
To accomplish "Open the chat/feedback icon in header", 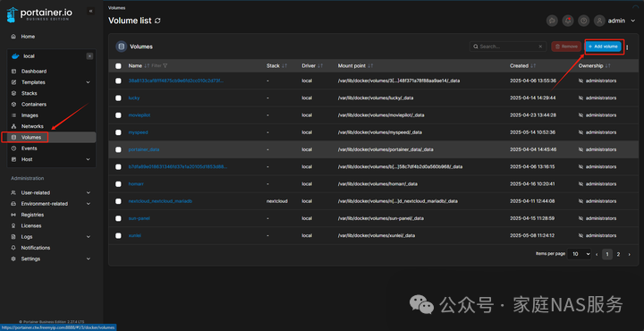I will click(552, 21).
